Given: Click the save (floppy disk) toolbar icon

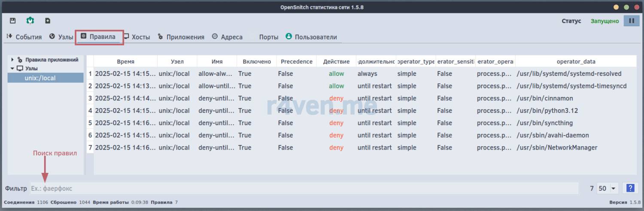Looking at the screenshot, I should [x=13, y=21].
